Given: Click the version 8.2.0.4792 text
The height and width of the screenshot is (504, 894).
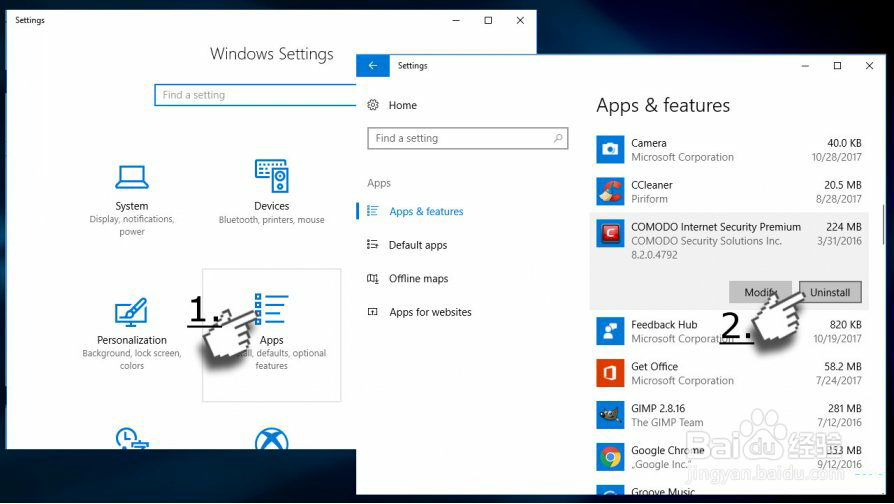Looking at the screenshot, I should pos(655,254).
